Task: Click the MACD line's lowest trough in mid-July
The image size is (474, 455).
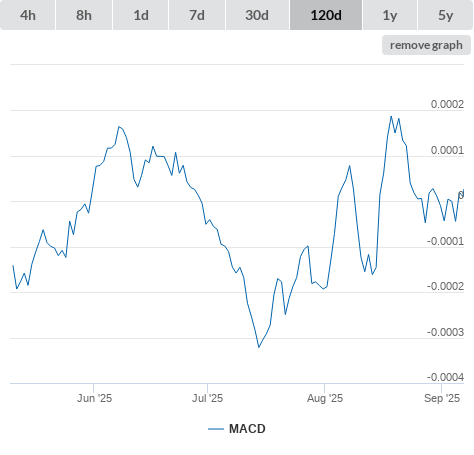Action: pyautogui.click(x=259, y=347)
